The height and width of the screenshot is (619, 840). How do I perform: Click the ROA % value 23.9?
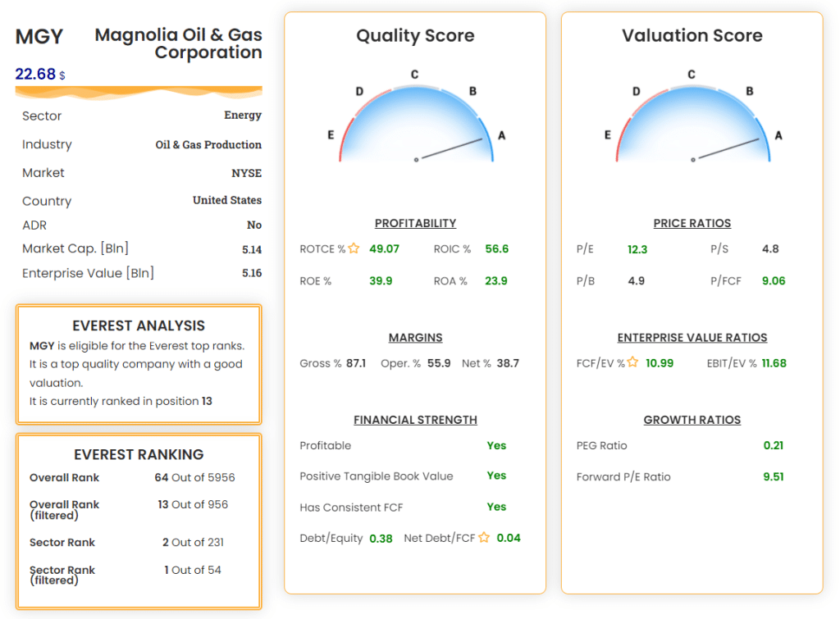pos(496,281)
